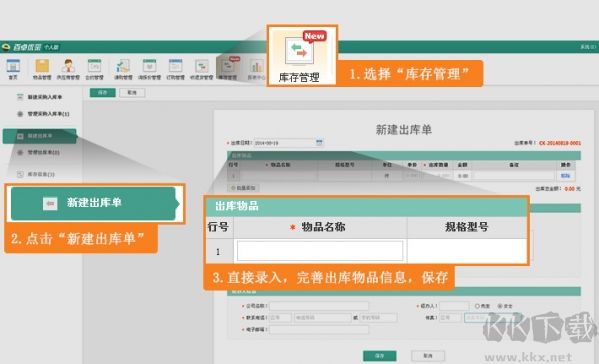
Task: Click the 取消 button at top
Action: click(132, 92)
